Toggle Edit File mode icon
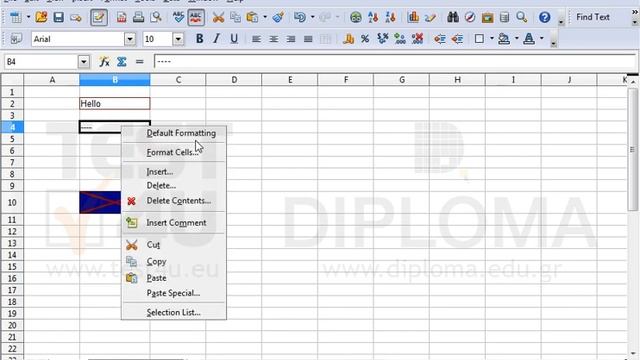This screenshot has width=640, height=360. [99, 18]
